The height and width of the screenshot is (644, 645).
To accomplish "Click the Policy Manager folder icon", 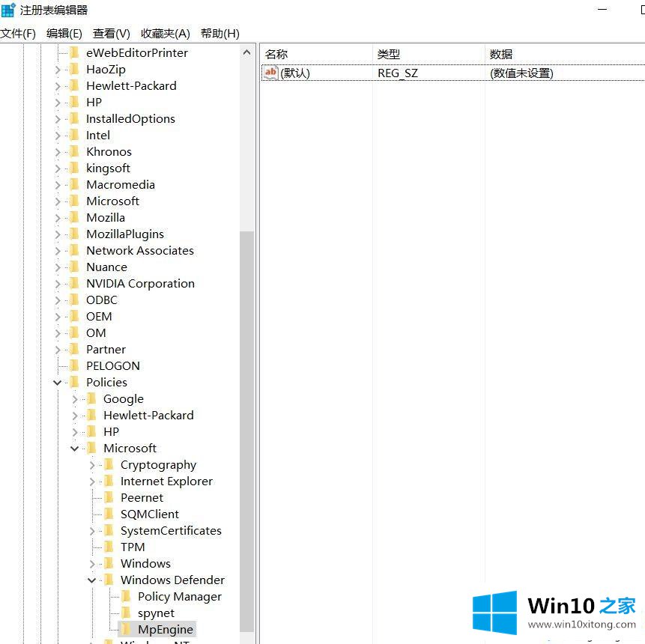I will (127, 596).
